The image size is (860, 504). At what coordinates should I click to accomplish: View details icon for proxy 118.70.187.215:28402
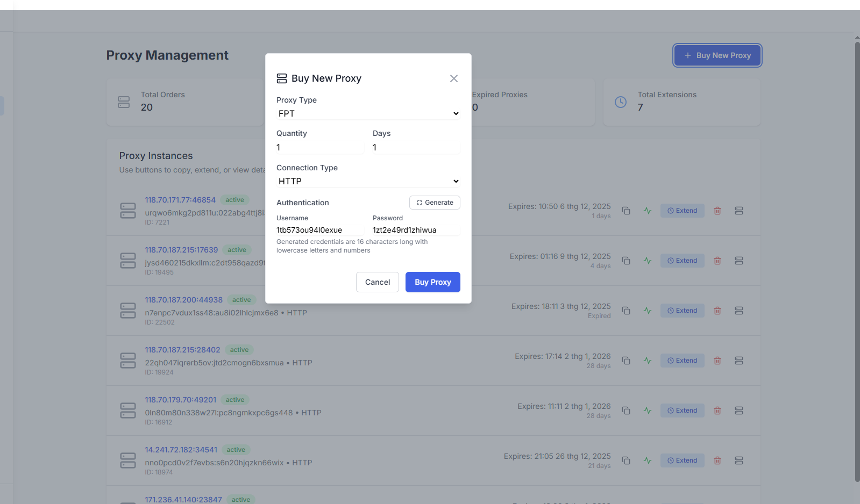point(738,361)
